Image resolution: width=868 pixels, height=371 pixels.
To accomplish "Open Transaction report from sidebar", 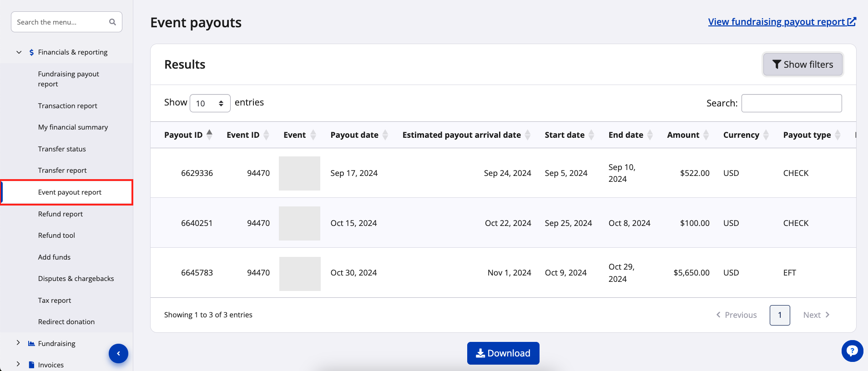I will pyautogui.click(x=67, y=105).
